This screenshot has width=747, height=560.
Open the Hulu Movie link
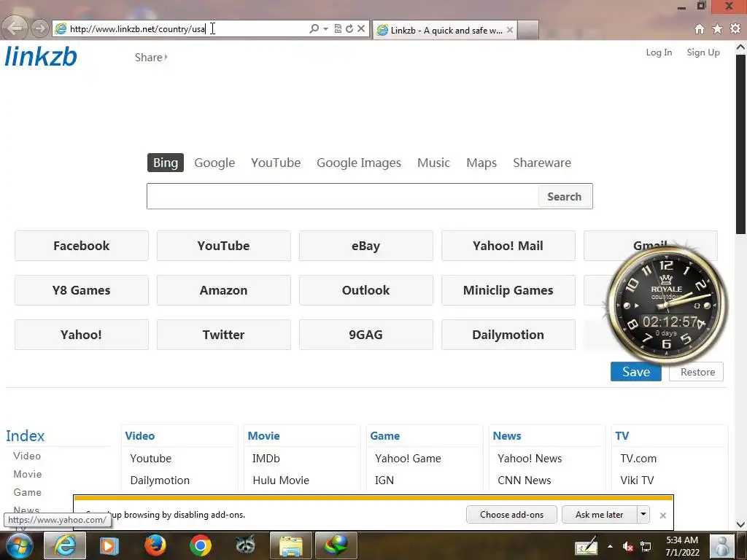click(281, 480)
